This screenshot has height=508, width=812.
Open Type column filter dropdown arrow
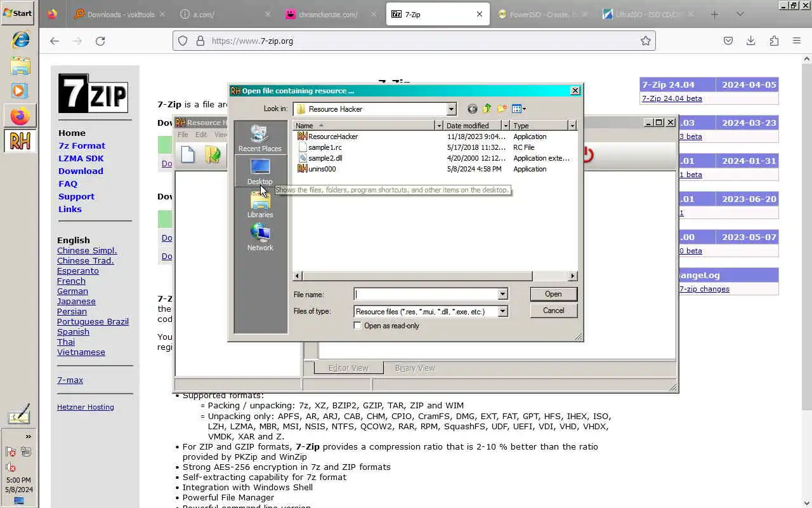[x=572, y=126]
